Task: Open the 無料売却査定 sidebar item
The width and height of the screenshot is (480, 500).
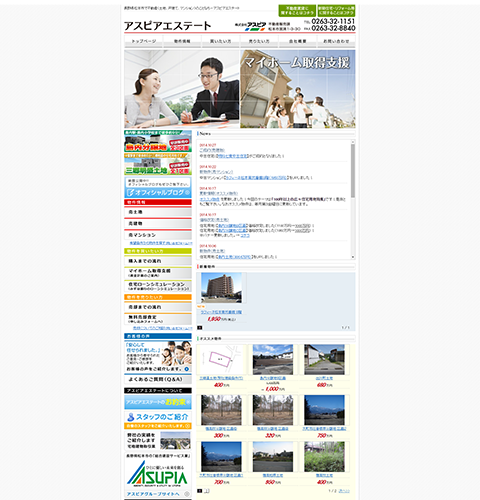Action: point(158,319)
